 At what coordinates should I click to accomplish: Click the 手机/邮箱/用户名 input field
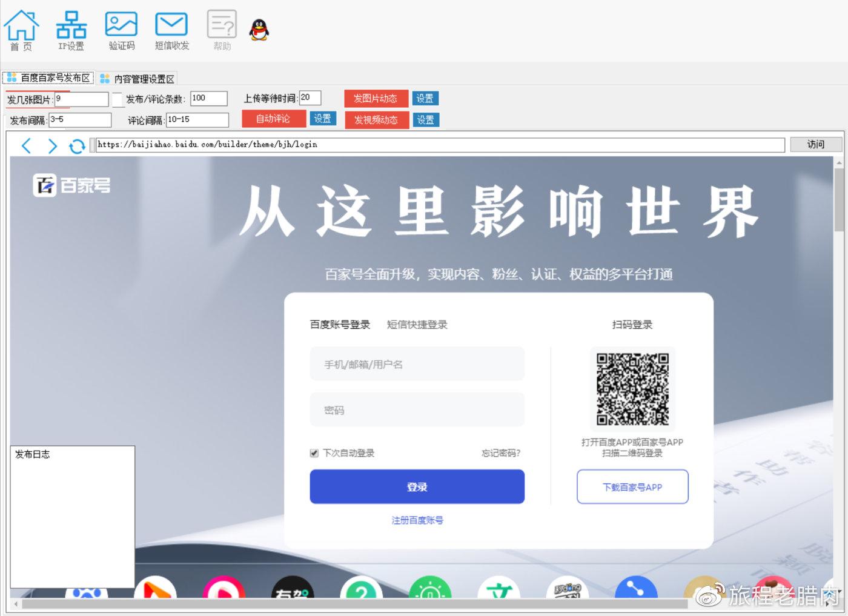tap(417, 364)
